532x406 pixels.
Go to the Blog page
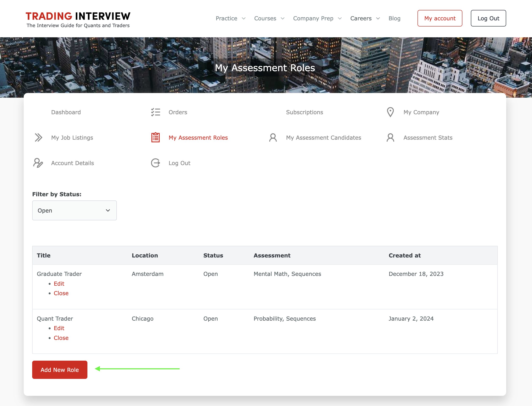[x=394, y=18]
